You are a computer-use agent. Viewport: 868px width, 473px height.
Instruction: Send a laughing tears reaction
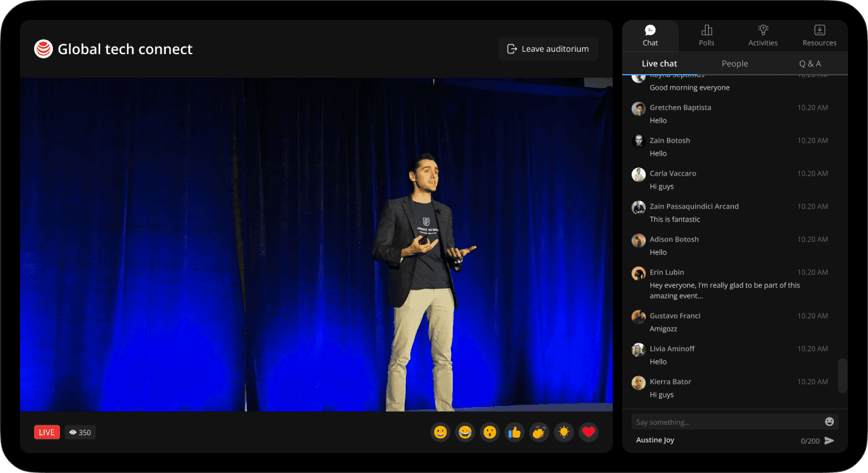pyautogui.click(x=465, y=432)
